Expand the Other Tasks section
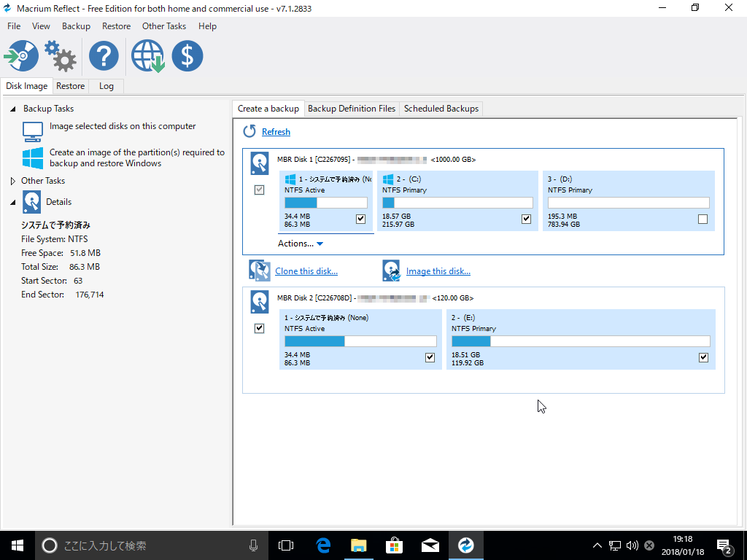 point(13,181)
